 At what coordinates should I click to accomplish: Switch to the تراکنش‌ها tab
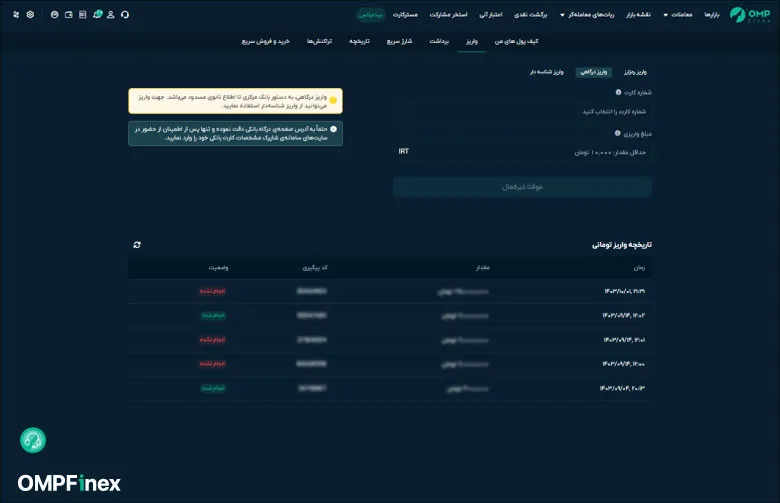click(319, 41)
